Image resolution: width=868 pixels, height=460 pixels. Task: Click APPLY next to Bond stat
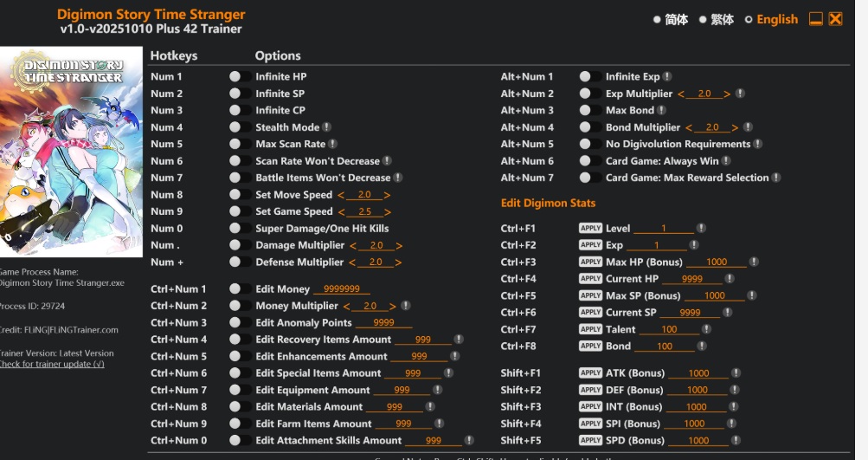(590, 346)
